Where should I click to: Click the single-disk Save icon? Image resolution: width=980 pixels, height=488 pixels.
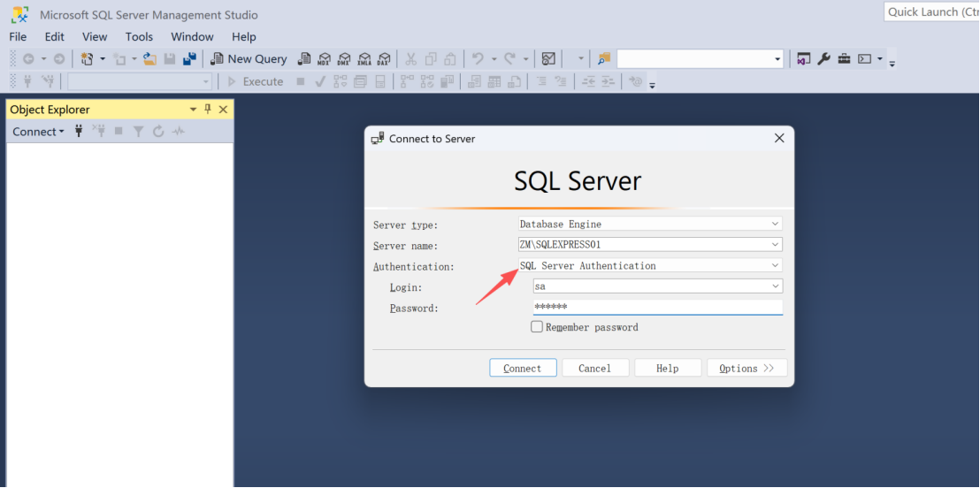tap(169, 58)
